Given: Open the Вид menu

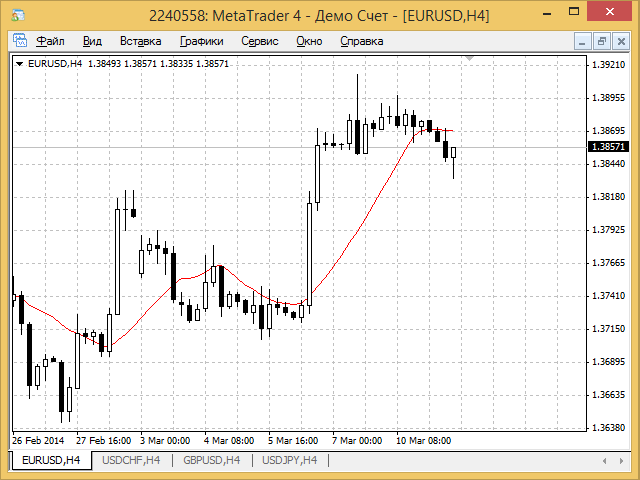Looking at the screenshot, I should pos(92,41).
